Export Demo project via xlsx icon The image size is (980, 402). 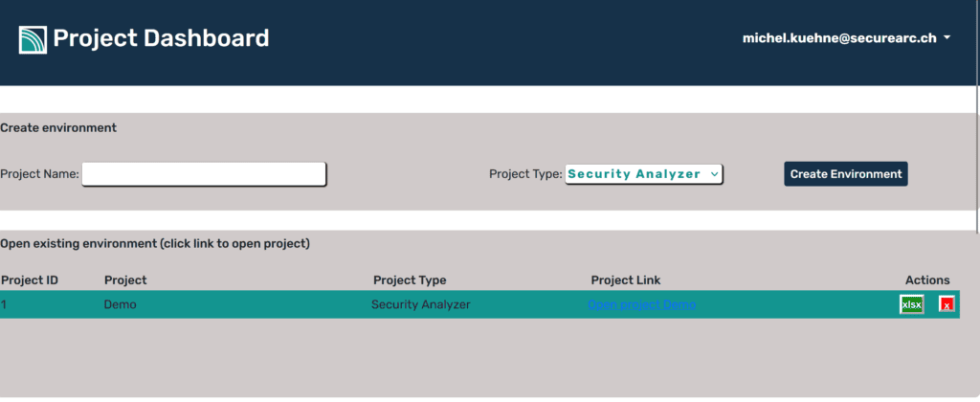coord(911,304)
